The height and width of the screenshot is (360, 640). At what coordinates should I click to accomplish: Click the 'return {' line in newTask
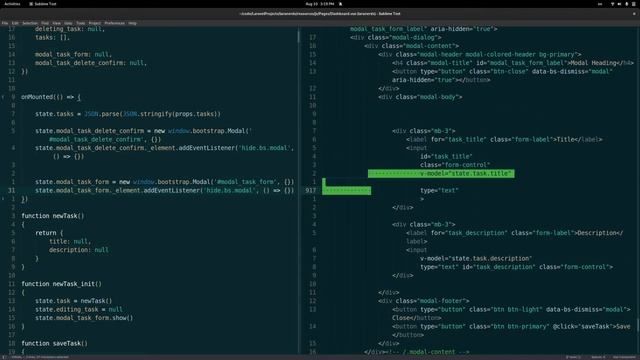(x=49, y=233)
